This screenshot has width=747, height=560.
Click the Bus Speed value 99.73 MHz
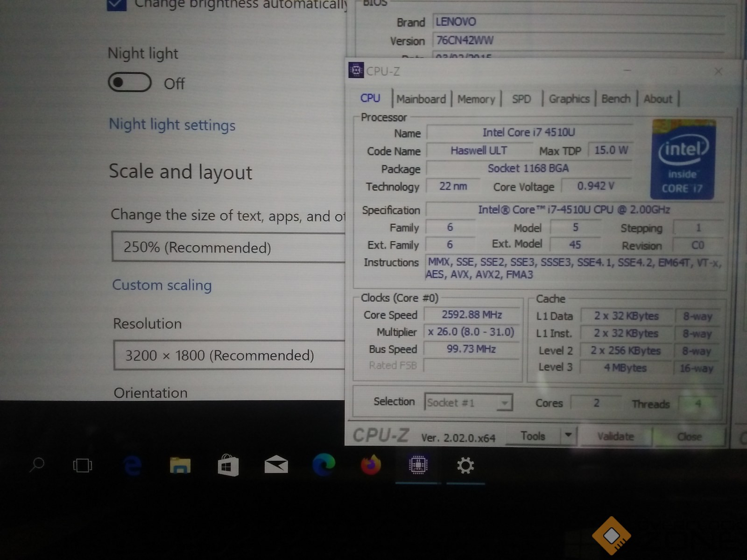click(x=471, y=349)
